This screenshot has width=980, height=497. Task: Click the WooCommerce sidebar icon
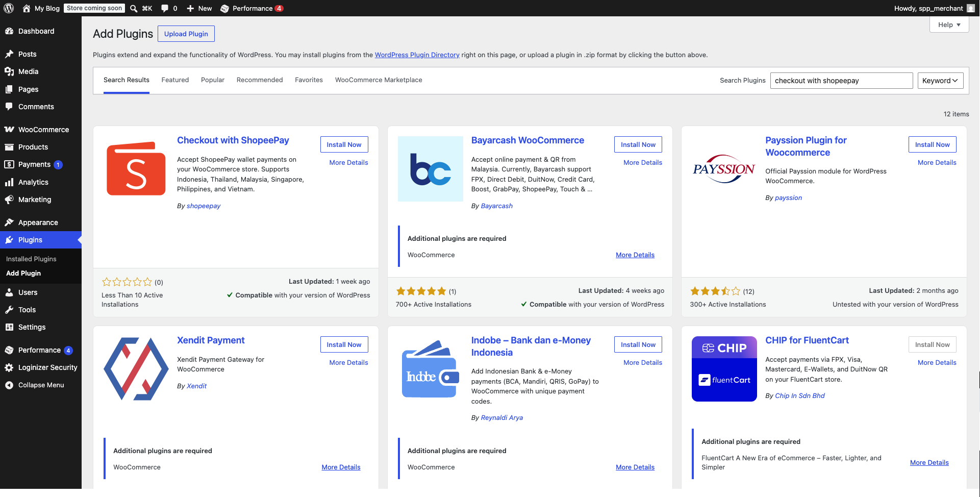[9, 130]
